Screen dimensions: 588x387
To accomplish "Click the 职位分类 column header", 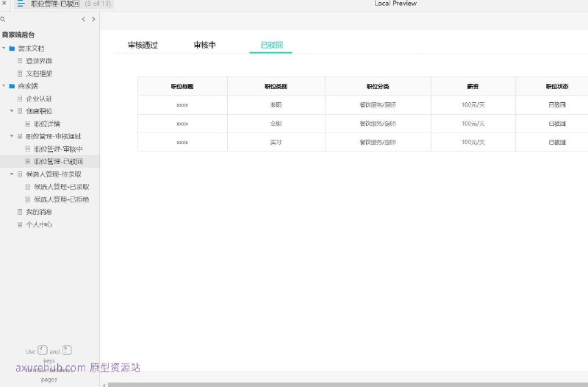I will 378,86.
